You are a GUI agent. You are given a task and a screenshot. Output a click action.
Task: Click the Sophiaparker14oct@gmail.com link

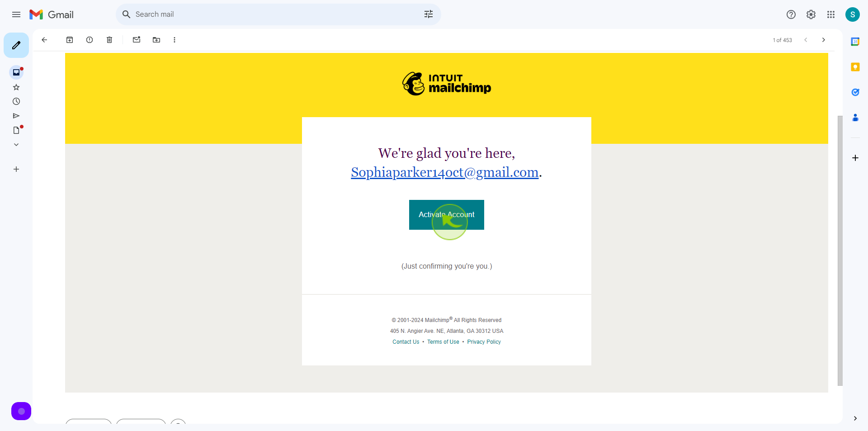click(445, 172)
